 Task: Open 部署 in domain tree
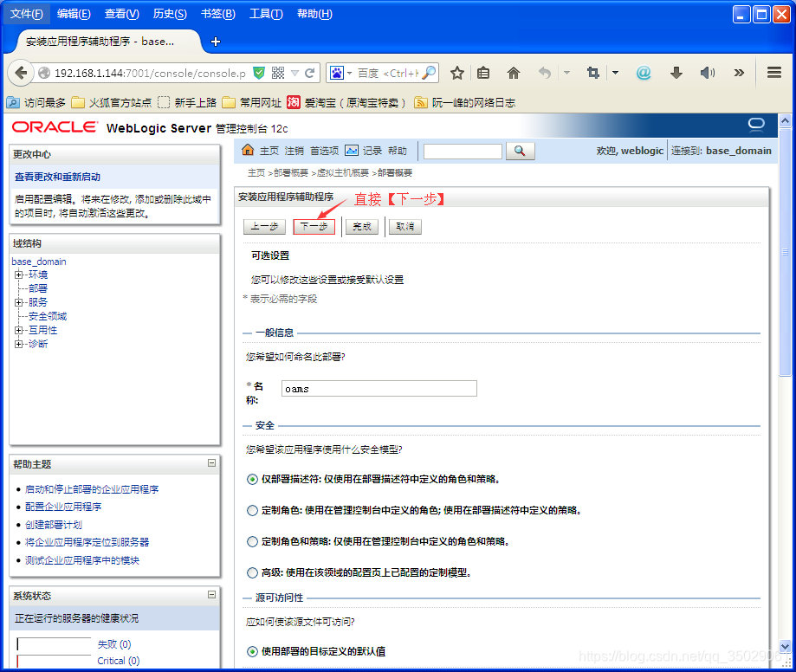point(38,288)
